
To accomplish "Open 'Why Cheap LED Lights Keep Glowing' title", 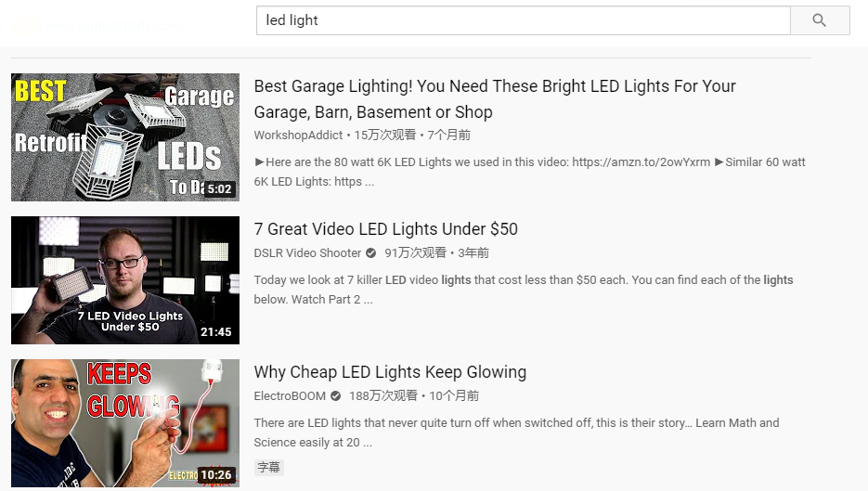I will [390, 372].
